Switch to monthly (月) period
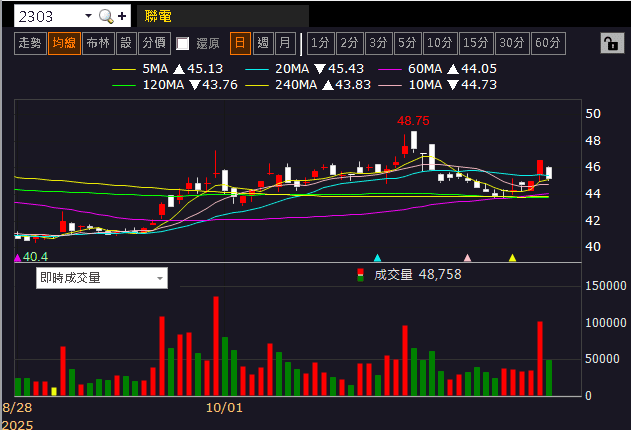The height and width of the screenshot is (430, 631). [x=285, y=43]
